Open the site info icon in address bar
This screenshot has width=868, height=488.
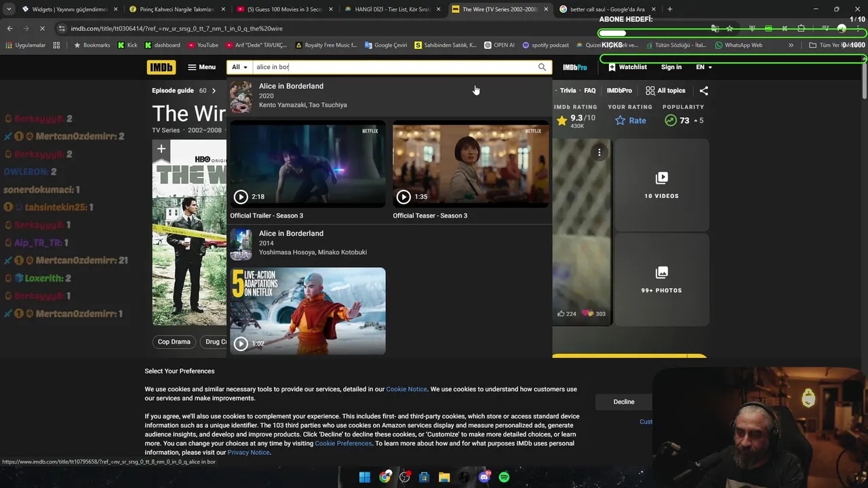62,28
